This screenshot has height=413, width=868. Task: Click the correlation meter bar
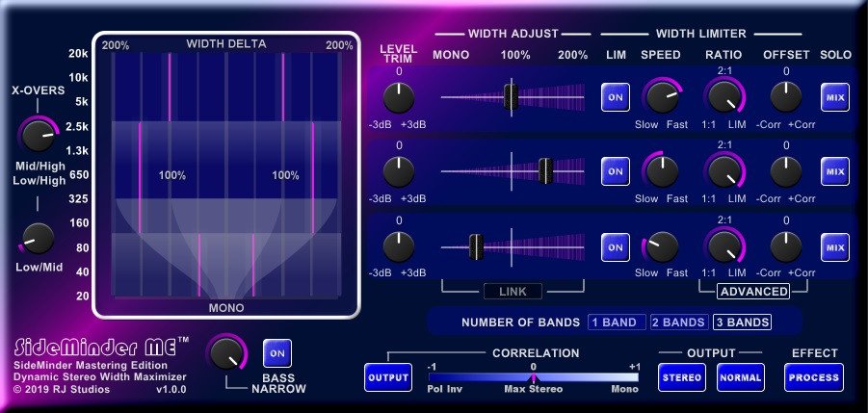[x=533, y=377]
